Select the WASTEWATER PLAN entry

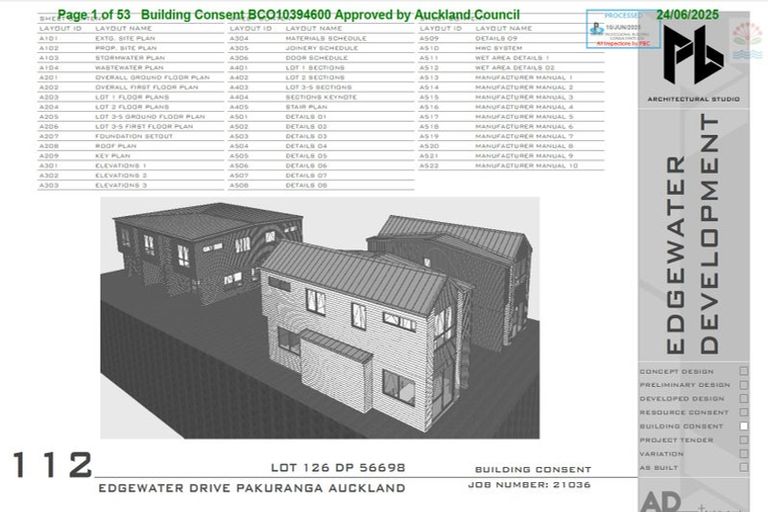pos(130,68)
